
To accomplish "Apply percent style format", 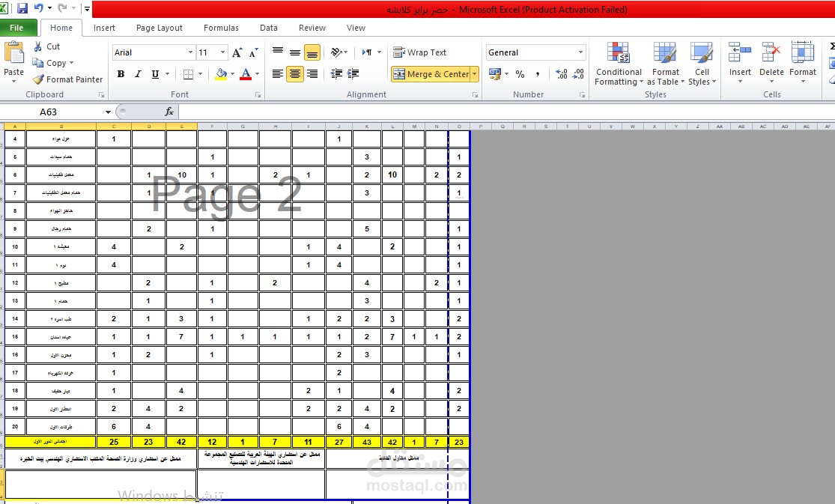I will click(520, 74).
